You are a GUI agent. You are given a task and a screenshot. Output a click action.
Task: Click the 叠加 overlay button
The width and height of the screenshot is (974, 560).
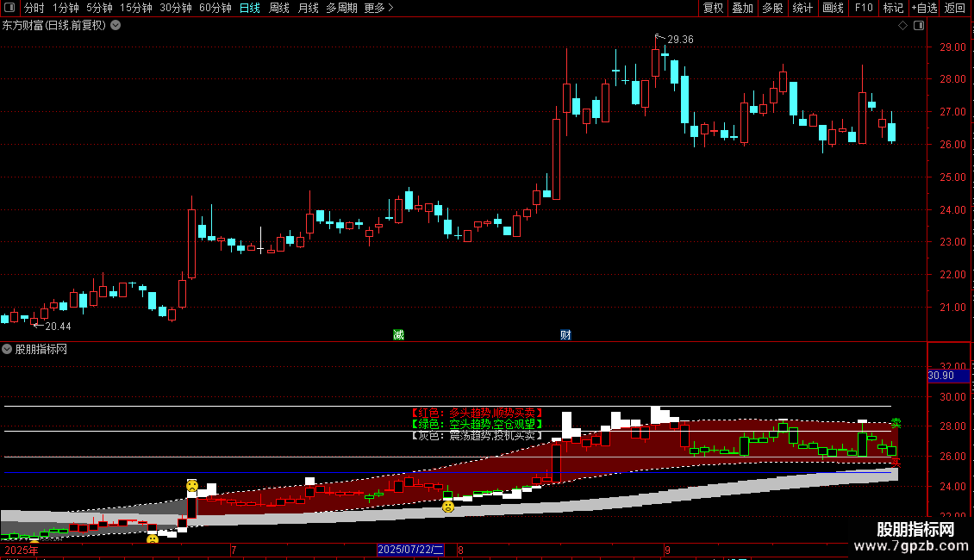click(742, 8)
